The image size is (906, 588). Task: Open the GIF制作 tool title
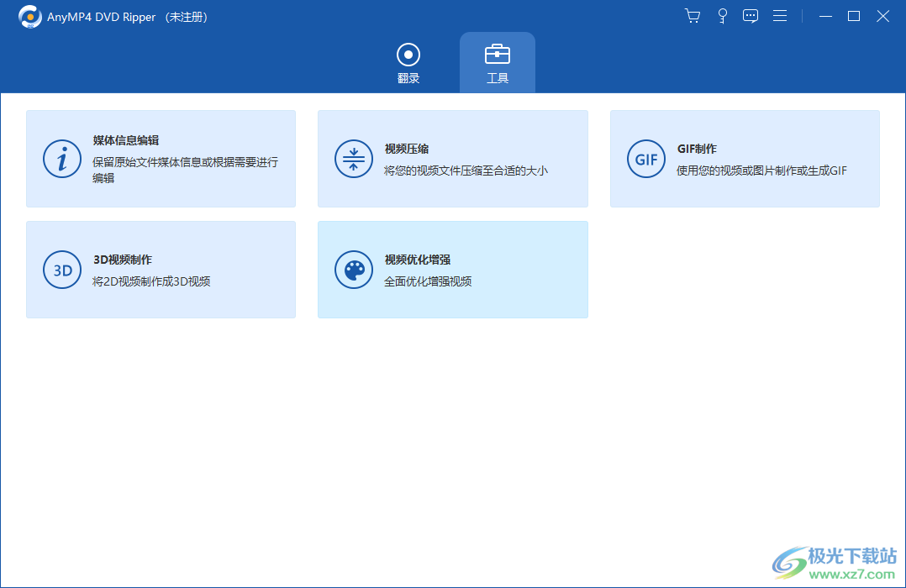tap(697, 149)
